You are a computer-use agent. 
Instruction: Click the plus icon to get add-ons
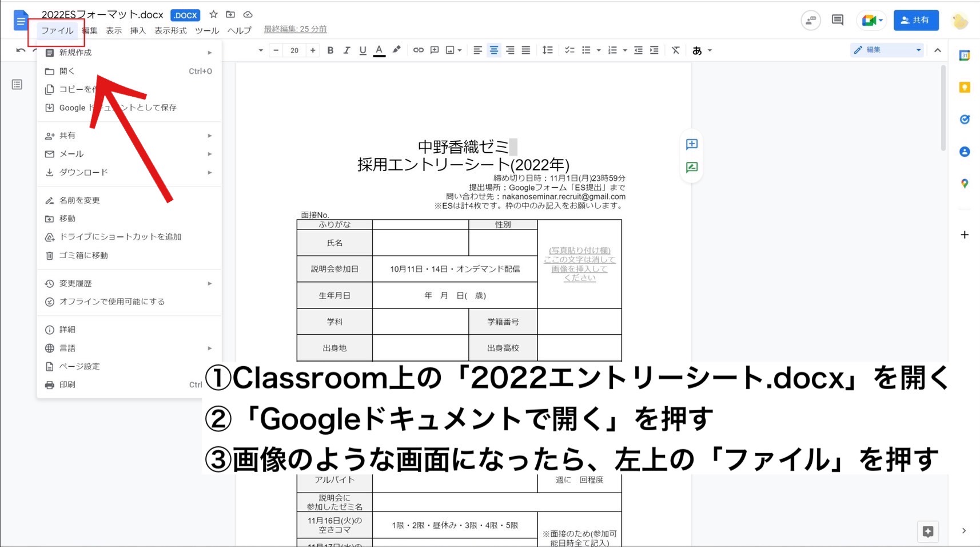click(x=965, y=235)
